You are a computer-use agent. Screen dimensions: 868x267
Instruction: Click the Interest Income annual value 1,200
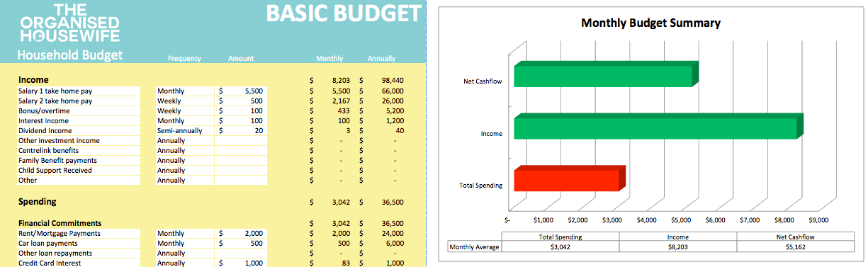click(x=395, y=121)
